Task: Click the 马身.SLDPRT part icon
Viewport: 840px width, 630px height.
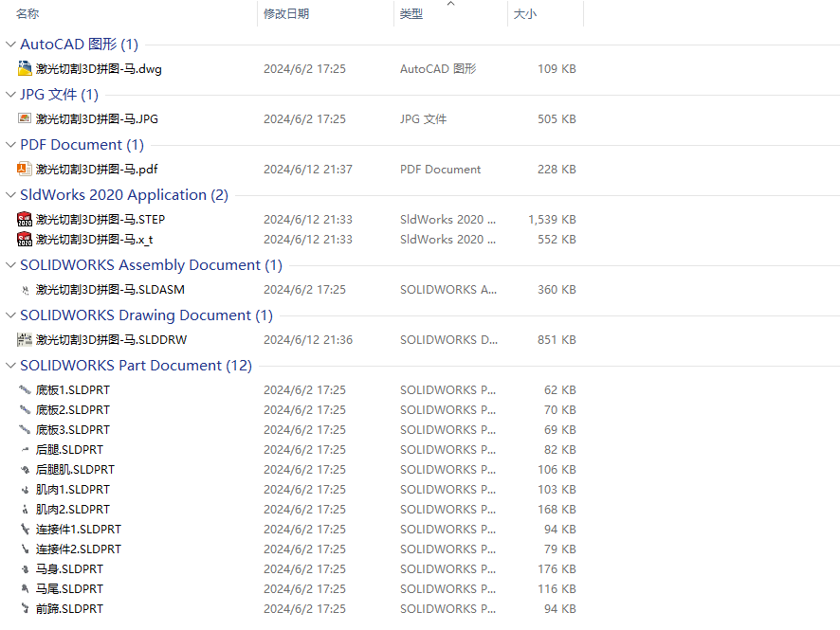Action: click(25, 568)
